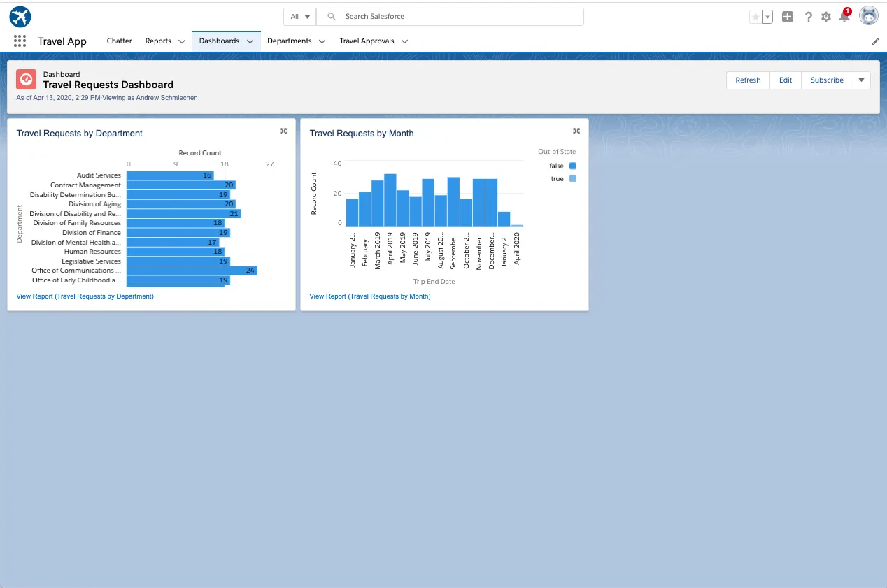Open View Report (Travel Requests by Department) link

(x=85, y=296)
